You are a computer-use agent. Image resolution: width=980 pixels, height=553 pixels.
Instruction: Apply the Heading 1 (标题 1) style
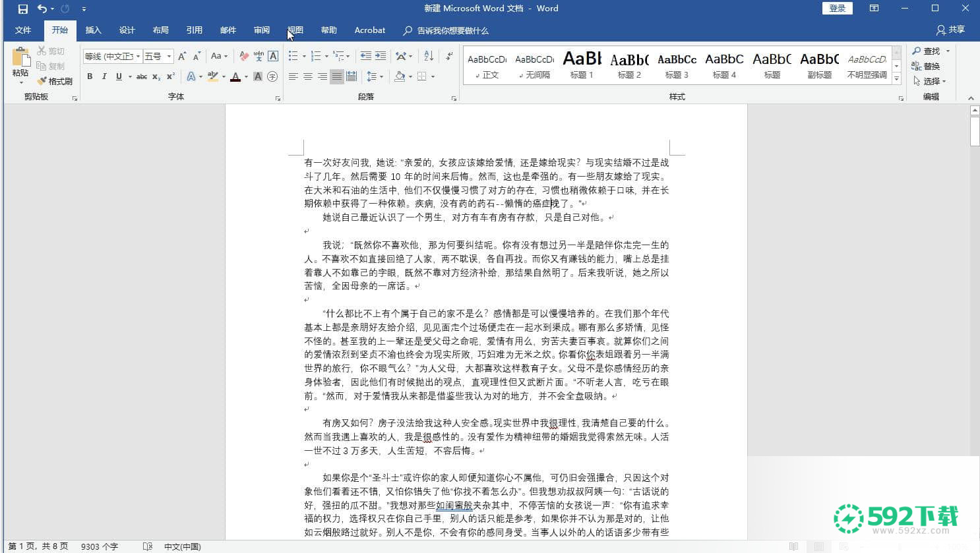click(x=582, y=65)
